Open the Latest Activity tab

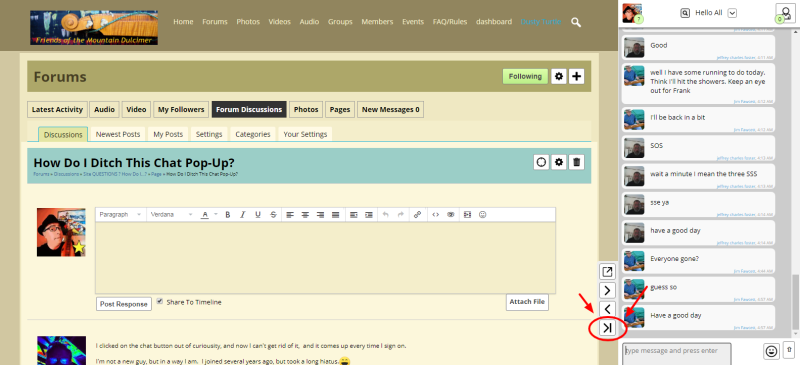click(x=57, y=109)
